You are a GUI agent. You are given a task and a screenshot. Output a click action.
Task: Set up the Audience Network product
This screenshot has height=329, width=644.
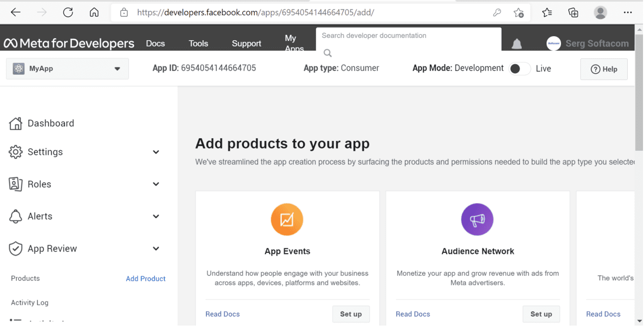click(x=541, y=314)
